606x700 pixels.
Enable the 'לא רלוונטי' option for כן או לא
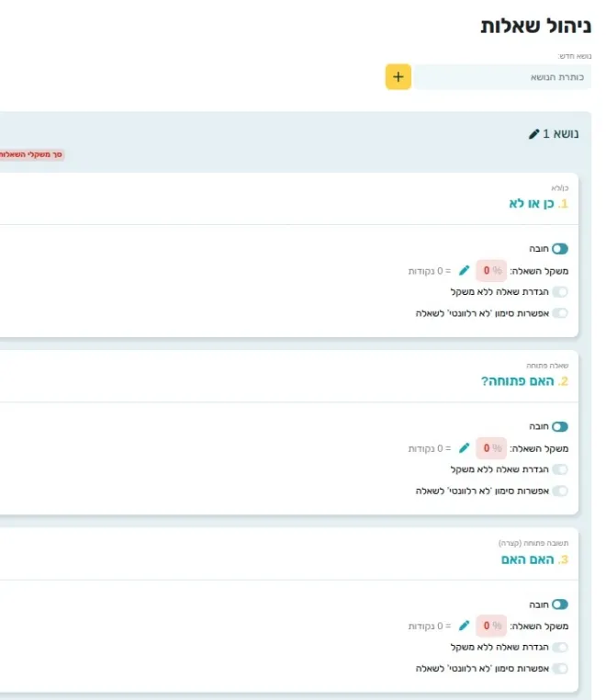[559, 313]
